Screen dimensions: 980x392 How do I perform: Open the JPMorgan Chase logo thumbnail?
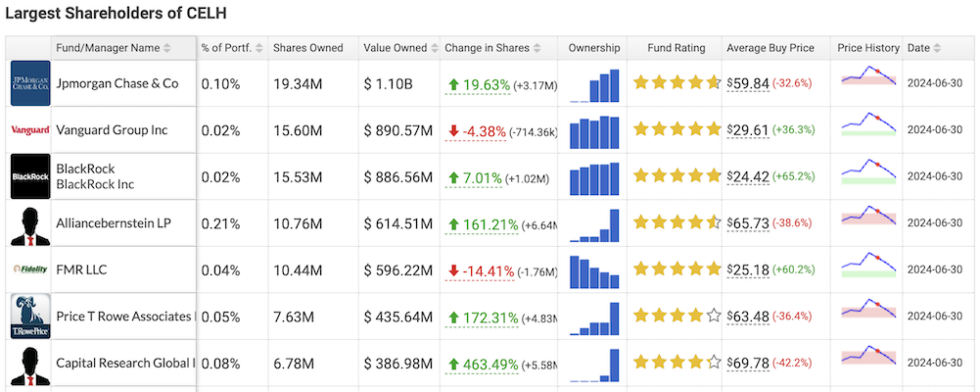point(30,83)
